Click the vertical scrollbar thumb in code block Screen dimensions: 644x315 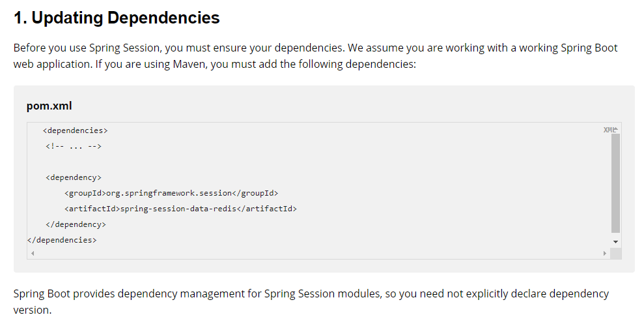coord(615,183)
